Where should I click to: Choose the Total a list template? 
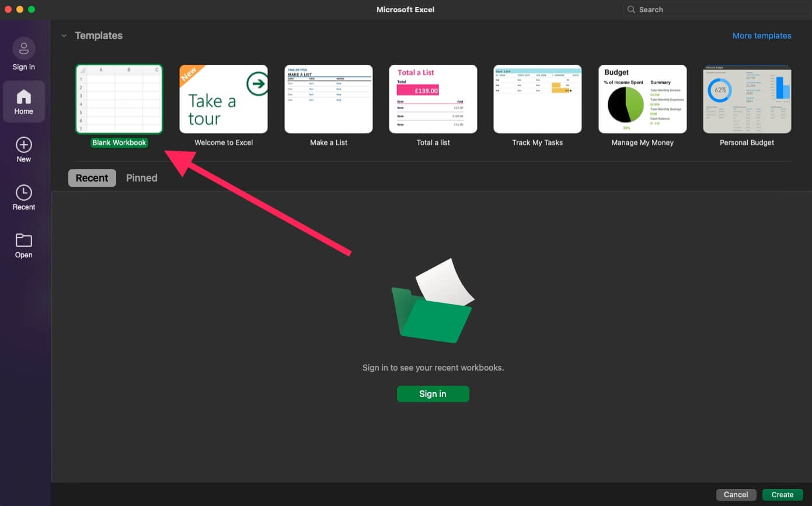433,99
